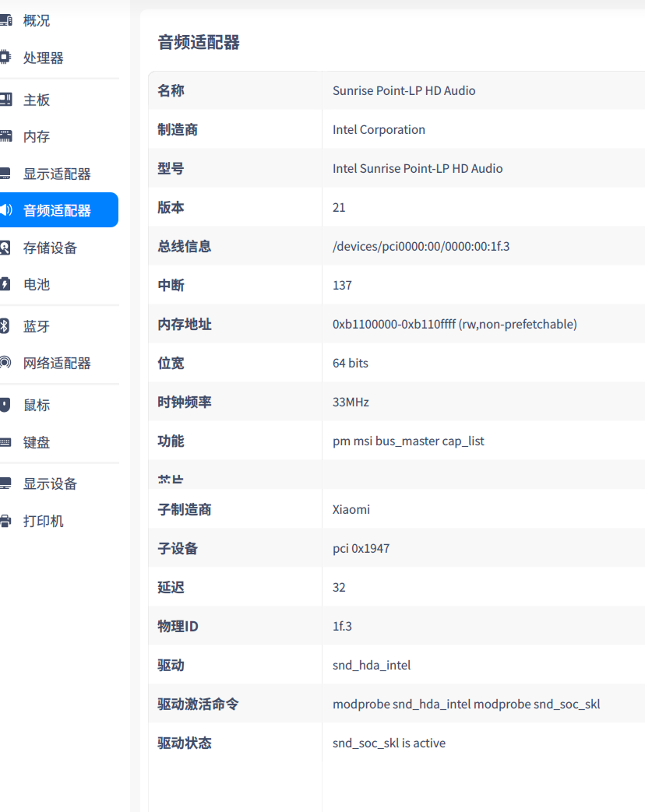This screenshot has width=645, height=812.
Task: Select the 音频适配器 speaker icon
Action: (5, 210)
